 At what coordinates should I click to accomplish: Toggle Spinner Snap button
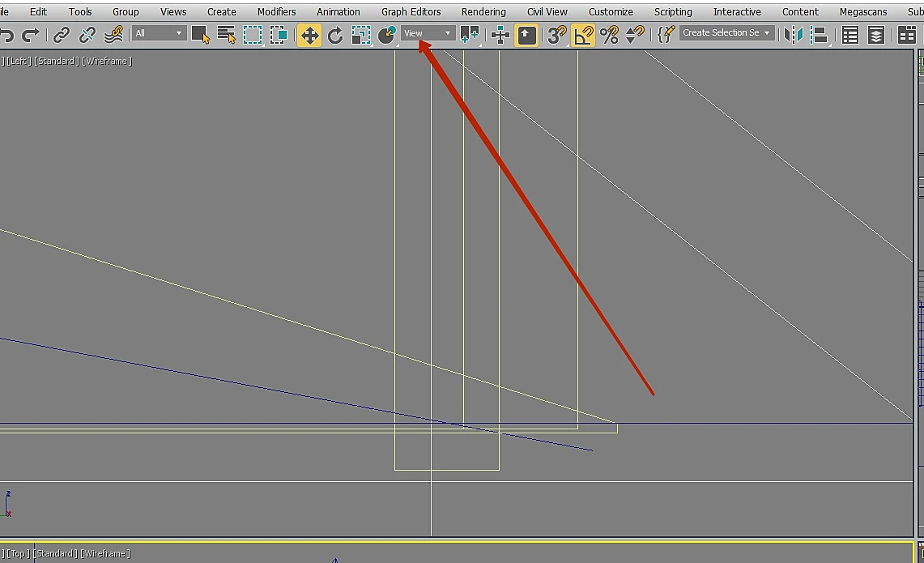pos(635,36)
